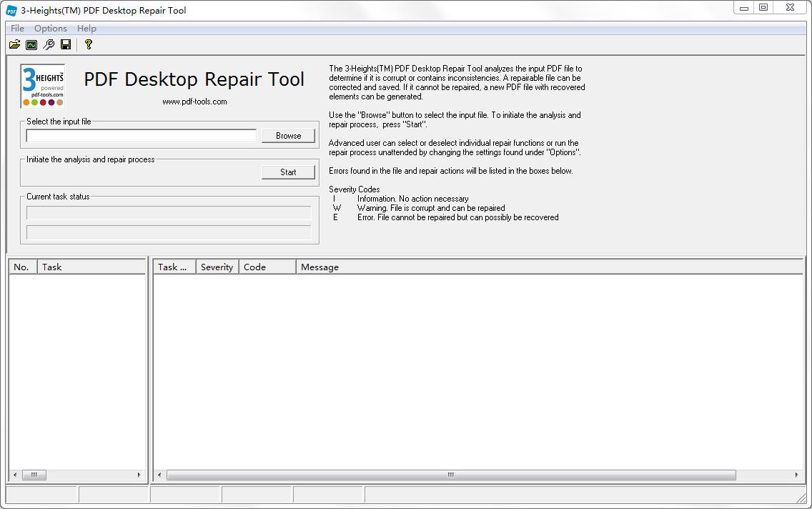Click the left arrow of the task list scrollbar
The height and width of the screenshot is (509, 812).
point(14,475)
